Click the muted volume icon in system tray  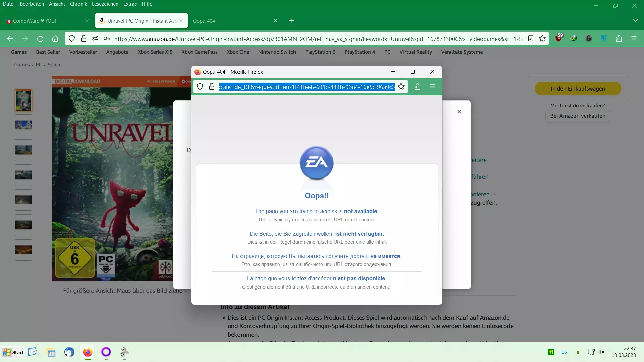pos(601,352)
